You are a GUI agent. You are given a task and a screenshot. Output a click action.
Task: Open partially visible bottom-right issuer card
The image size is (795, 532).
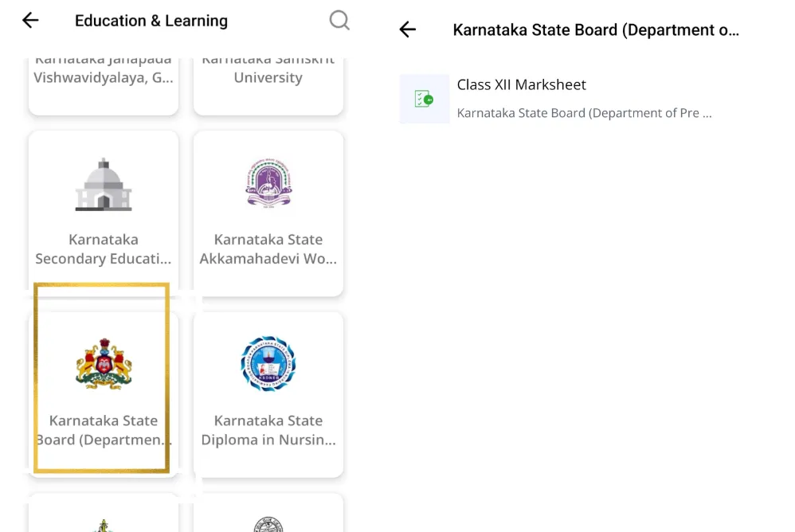coord(268,515)
